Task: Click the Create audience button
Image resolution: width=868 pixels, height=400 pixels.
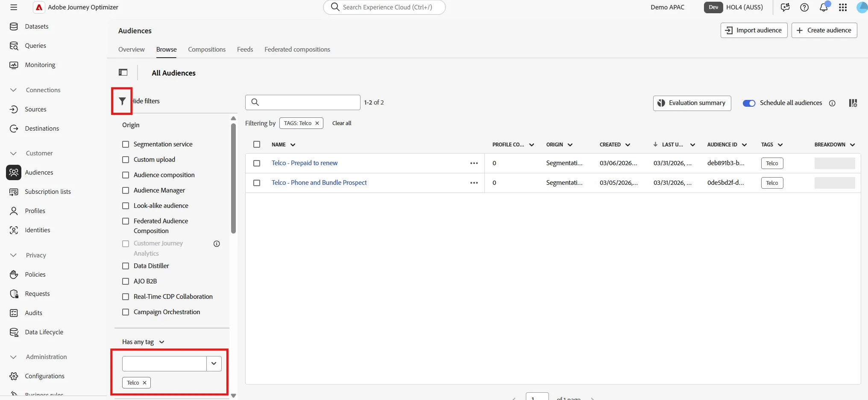Action: [x=824, y=30]
